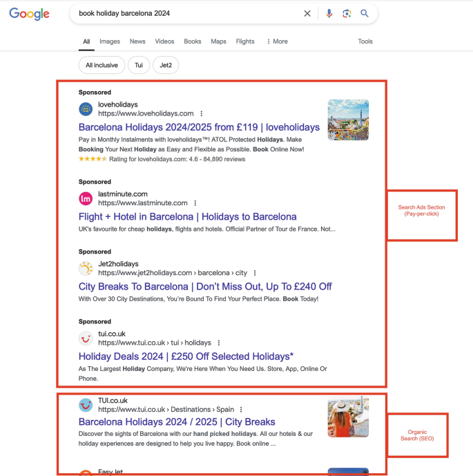Click the https://www.loveholidays.com URL
473x476 pixels.
pyautogui.click(x=146, y=113)
